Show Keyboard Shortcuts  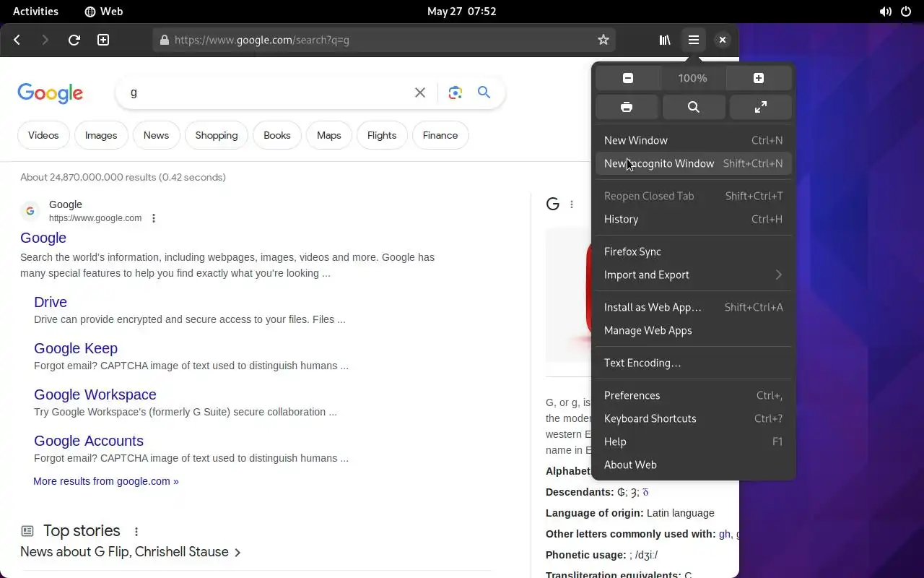(693, 418)
